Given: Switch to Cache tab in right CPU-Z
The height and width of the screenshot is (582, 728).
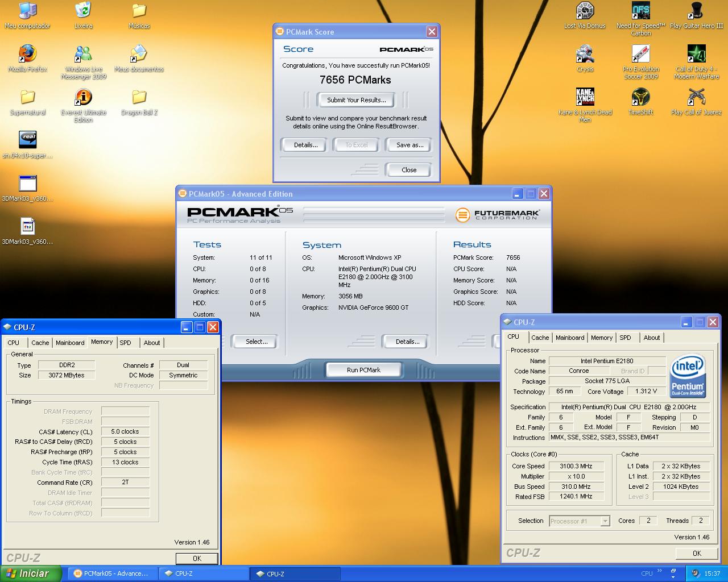Looking at the screenshot, I should pyautogui.click(x=540, y=338).
